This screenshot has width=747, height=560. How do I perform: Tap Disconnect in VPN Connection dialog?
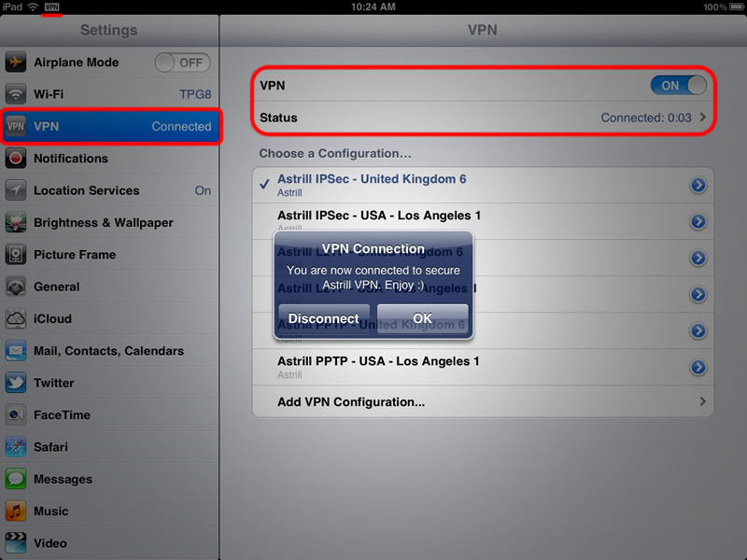[x=324, y=318]
